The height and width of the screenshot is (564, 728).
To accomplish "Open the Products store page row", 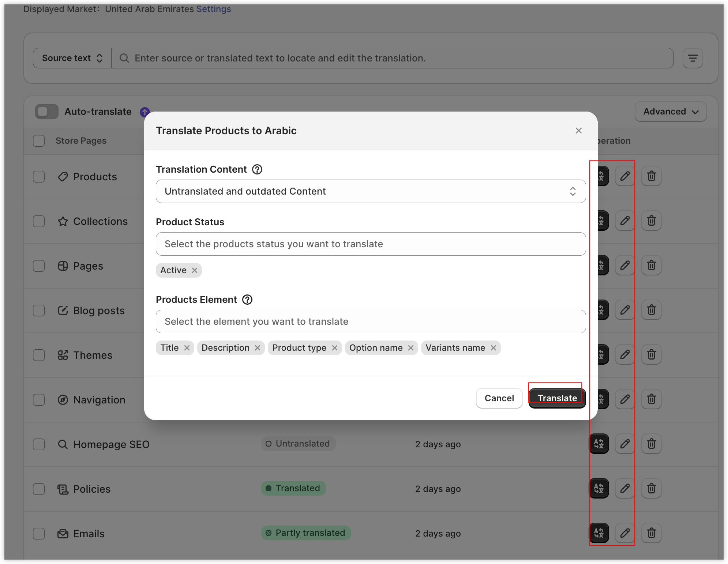I will (x=95, y=177).
